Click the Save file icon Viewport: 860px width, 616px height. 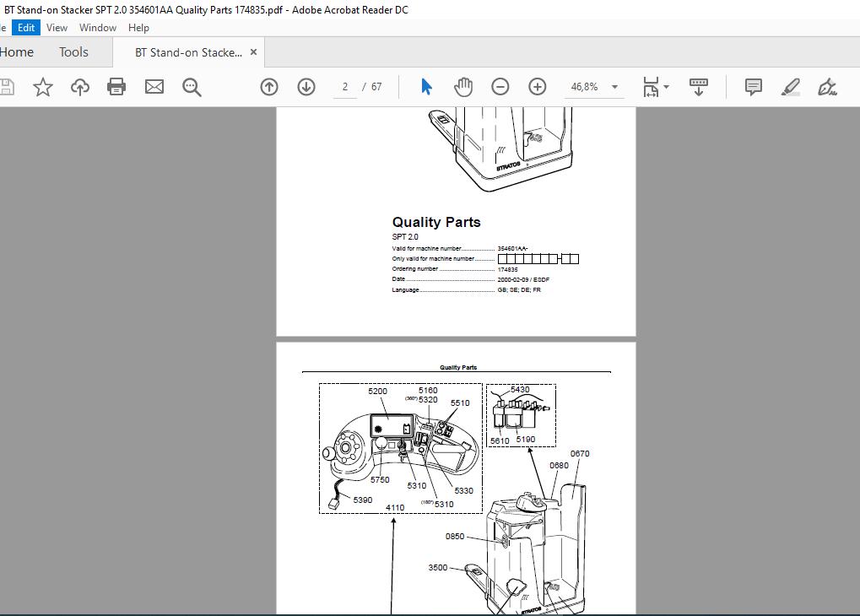coord(6,87)
